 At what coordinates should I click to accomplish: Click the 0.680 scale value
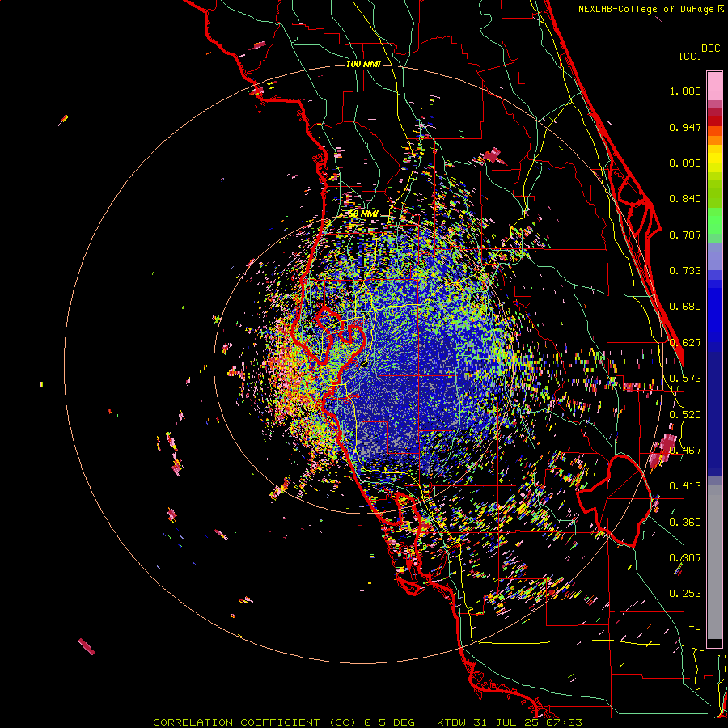pyautogui.click(x=685, y=307)
